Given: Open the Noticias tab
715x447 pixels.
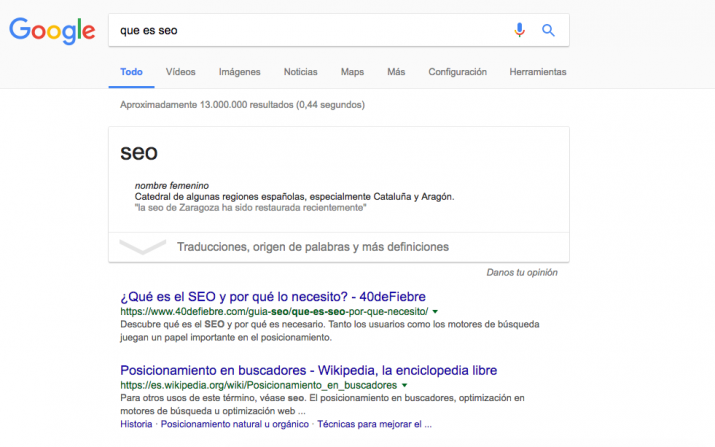Looking at the screenshot, I should [x=301, y=72].
